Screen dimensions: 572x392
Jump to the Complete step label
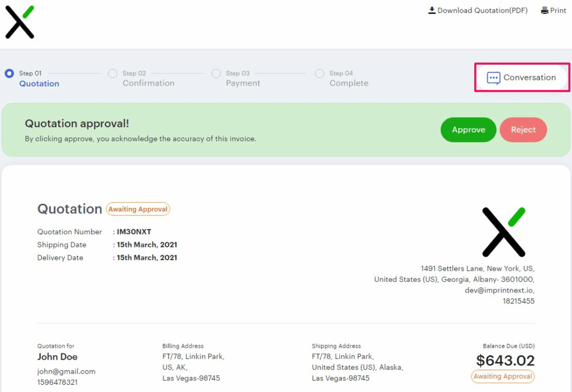click(349, 83)
